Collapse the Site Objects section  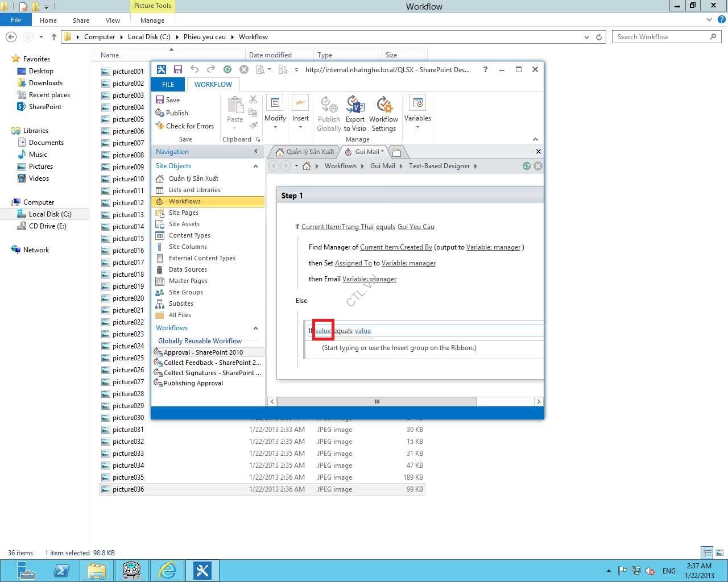[x=255, y=166]
